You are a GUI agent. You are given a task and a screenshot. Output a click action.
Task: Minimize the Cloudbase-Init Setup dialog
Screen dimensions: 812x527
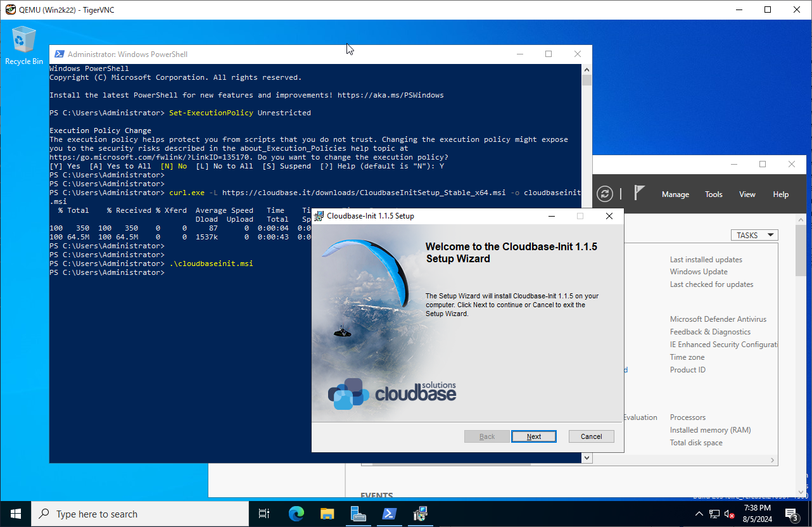coord(552,216)
